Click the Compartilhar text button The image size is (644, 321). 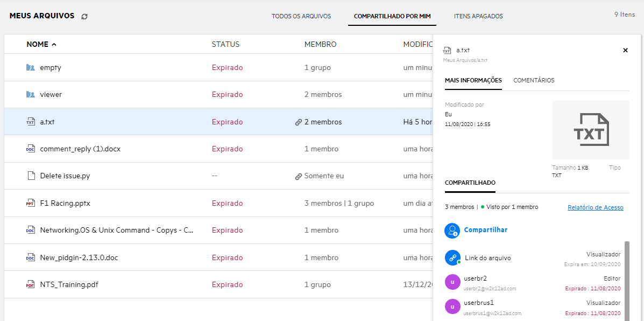486,230
